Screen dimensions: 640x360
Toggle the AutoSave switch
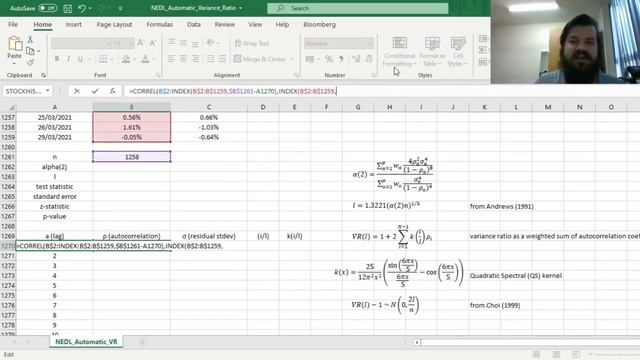pyautogui.click(x=47, y=8)
